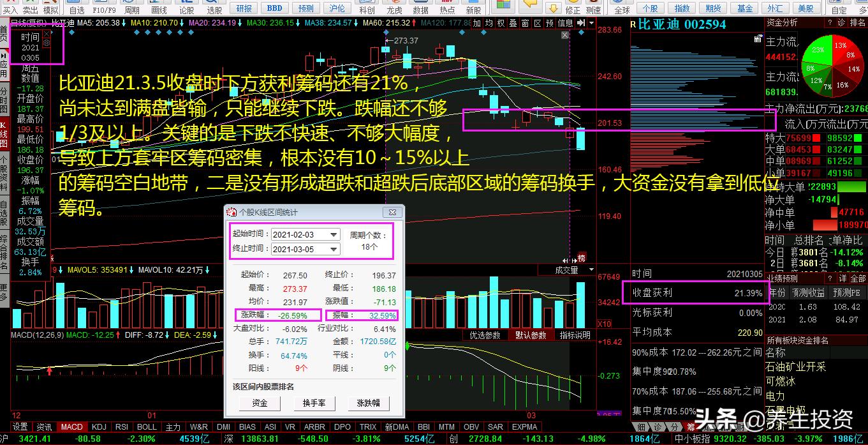
Task: Click the chip distribution settings icon
Action: click(x=758, y=39)
